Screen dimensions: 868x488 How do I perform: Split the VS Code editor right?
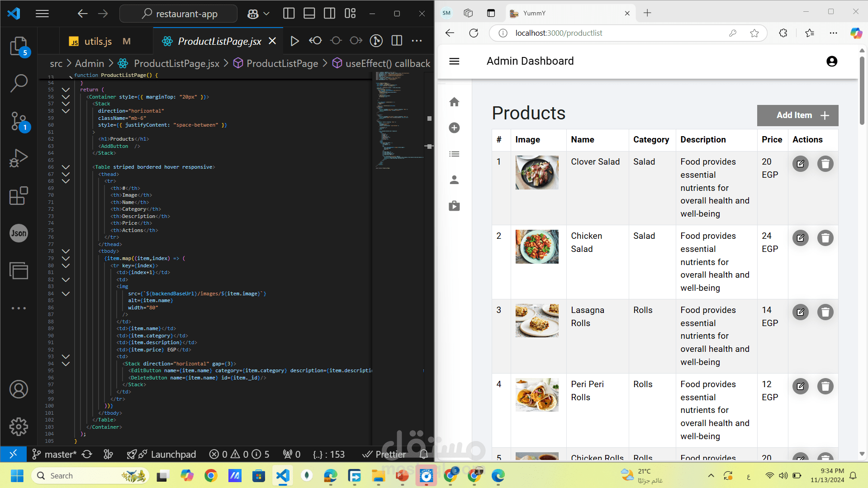397,41
